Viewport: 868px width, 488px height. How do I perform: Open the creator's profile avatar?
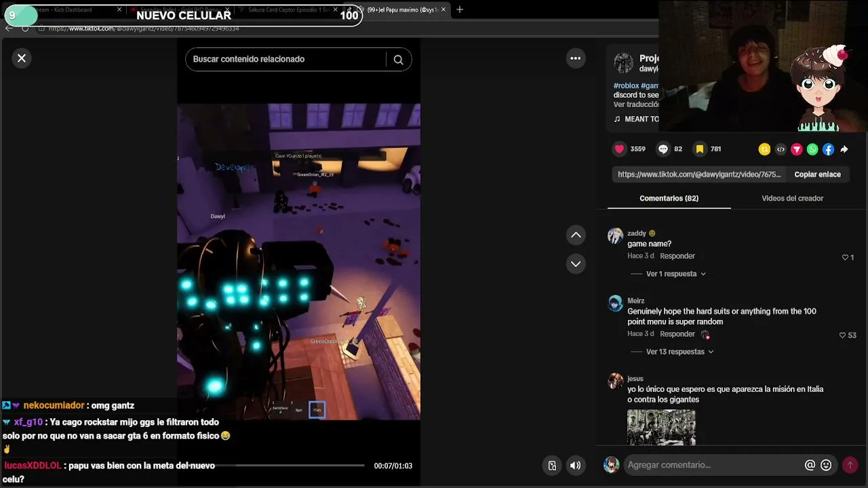[623, 63]
